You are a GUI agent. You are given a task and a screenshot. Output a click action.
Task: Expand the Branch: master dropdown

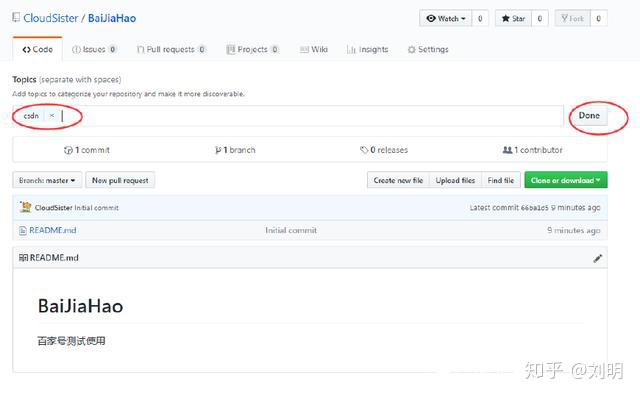(x=47, y=180)
